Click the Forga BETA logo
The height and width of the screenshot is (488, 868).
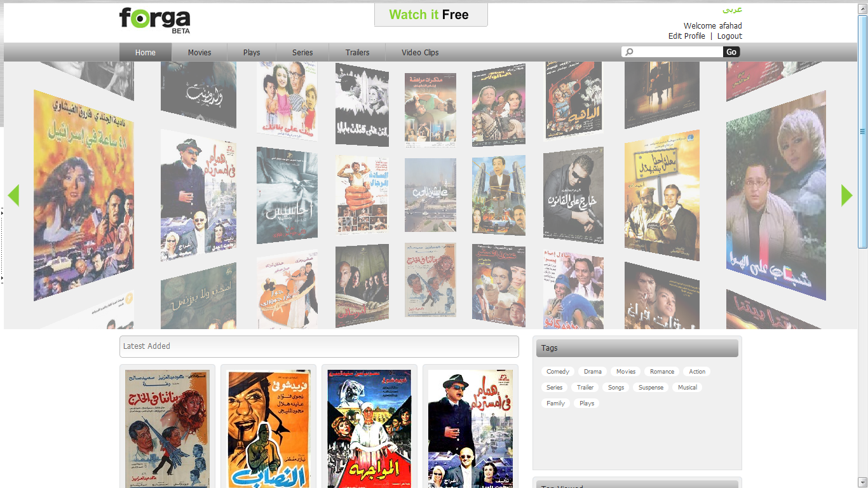154,20
